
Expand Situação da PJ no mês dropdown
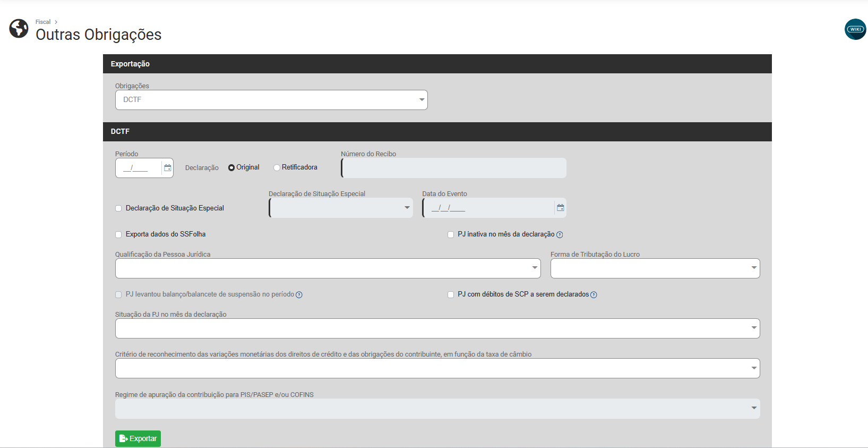coord(437,328)
